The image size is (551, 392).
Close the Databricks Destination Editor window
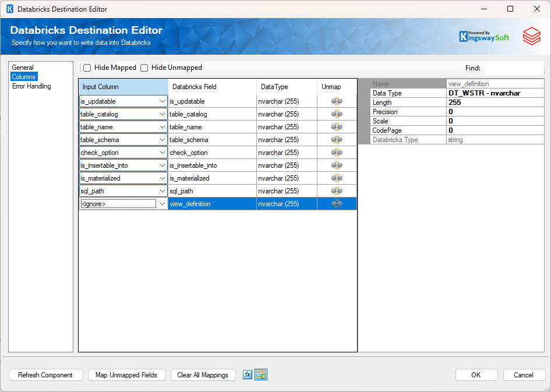(537, 9)
